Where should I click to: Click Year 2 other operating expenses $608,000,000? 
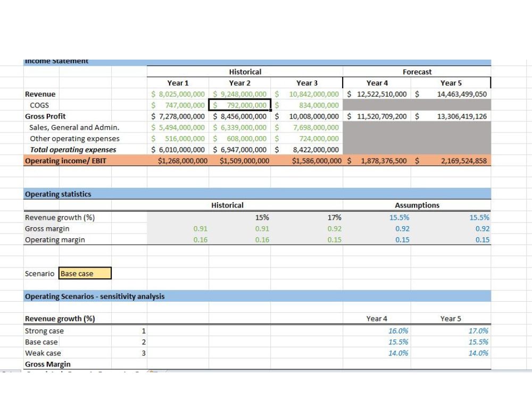pos(239,138)
